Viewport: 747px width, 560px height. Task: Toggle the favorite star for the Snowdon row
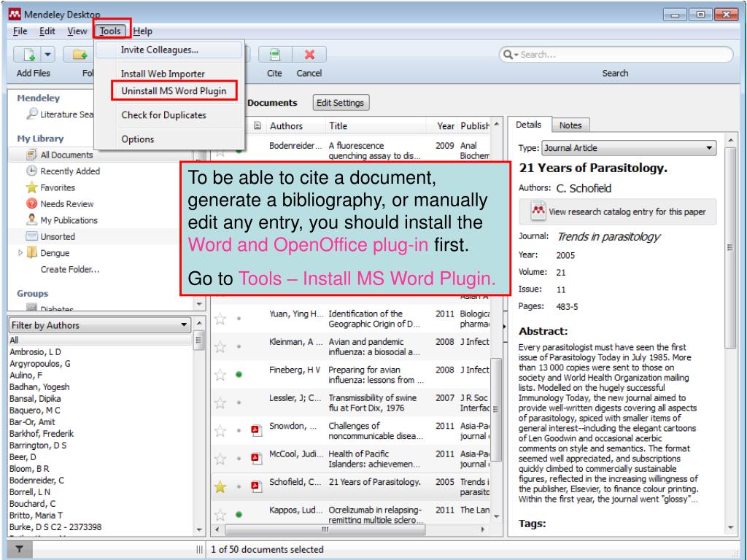(x=220, y=431)
